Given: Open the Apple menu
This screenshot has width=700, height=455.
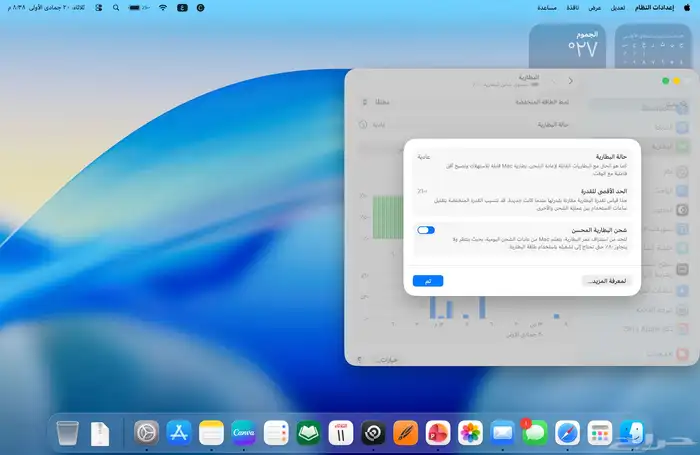Looking at the screenshot, I should 686,7.
